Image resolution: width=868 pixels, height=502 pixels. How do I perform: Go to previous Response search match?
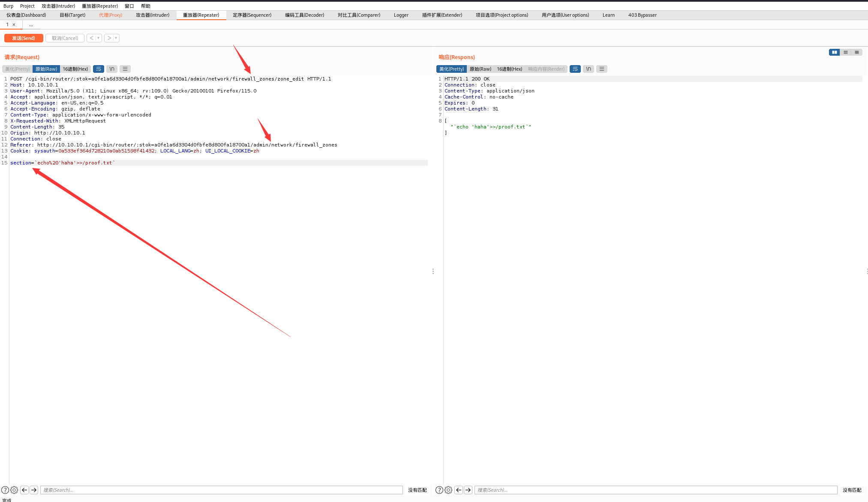(459, 490)
